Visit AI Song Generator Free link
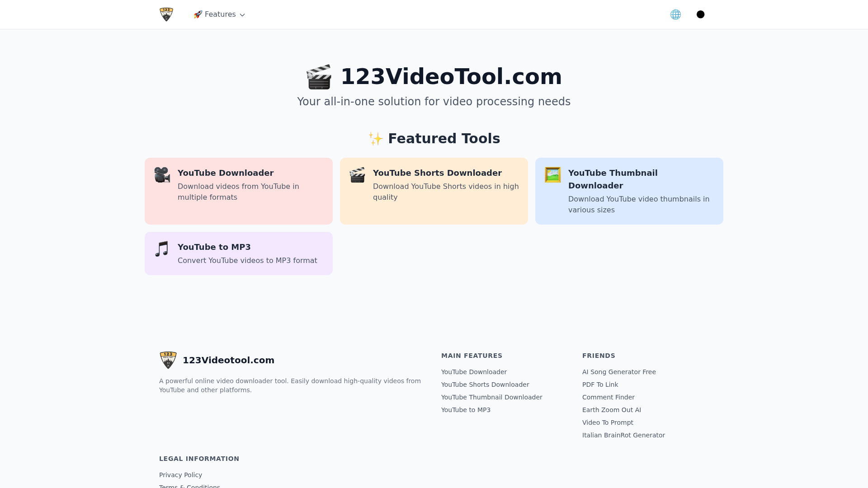Screen dimensions: 868x488 pos(619,372)
